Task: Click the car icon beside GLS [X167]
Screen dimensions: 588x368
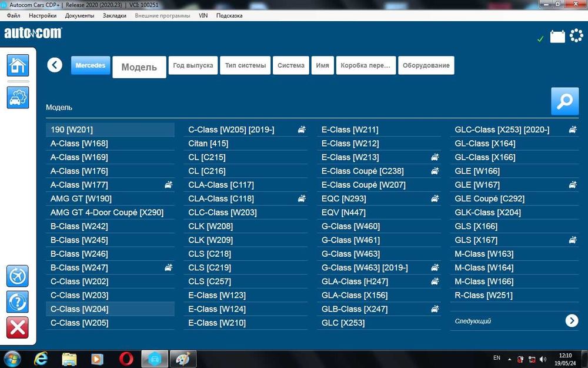Action: [573, 240]
